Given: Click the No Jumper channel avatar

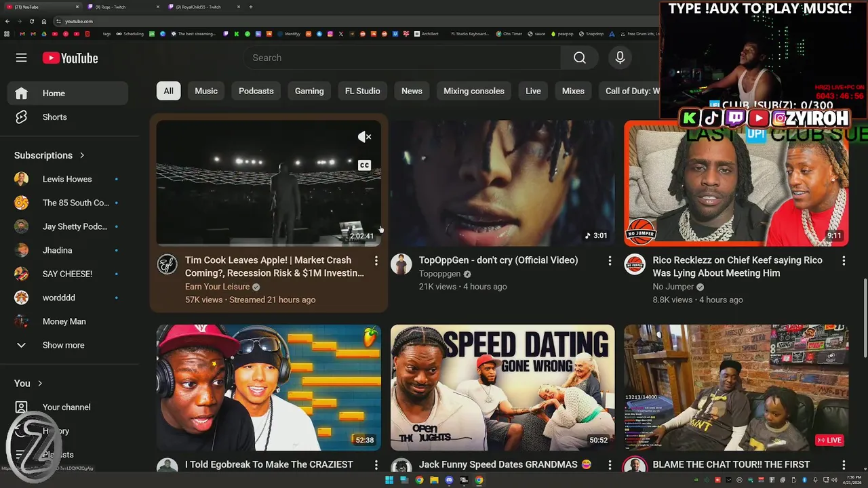Looking at the screenshot, I should (635, 264).
